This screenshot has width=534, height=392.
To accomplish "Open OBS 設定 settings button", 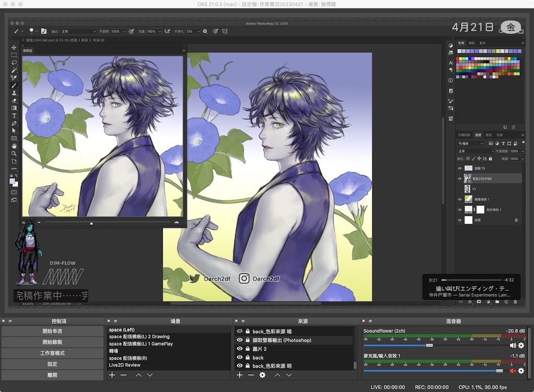I will (53, 364).
